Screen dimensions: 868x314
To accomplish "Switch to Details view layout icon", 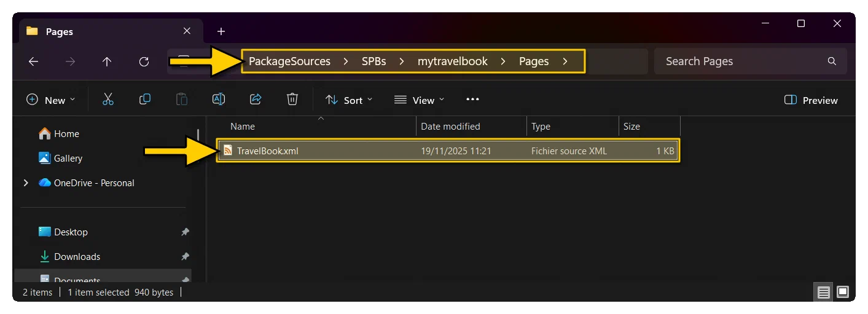I will pyautogui.click(x=824, y=292).
